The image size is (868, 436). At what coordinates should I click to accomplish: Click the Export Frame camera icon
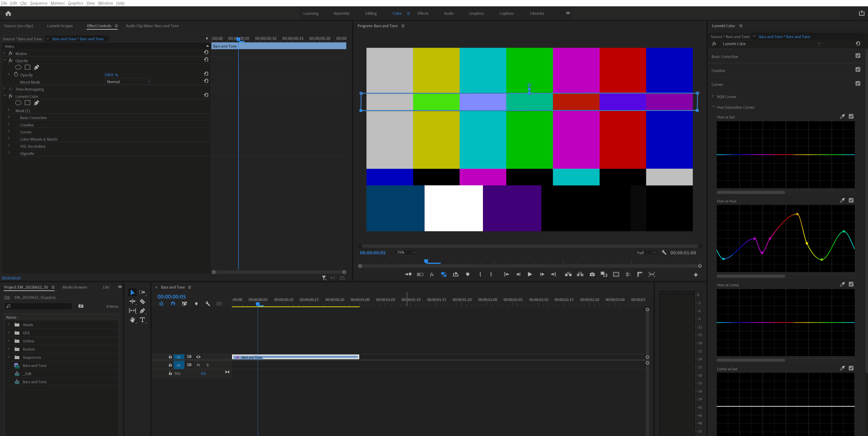pos(592,274)
